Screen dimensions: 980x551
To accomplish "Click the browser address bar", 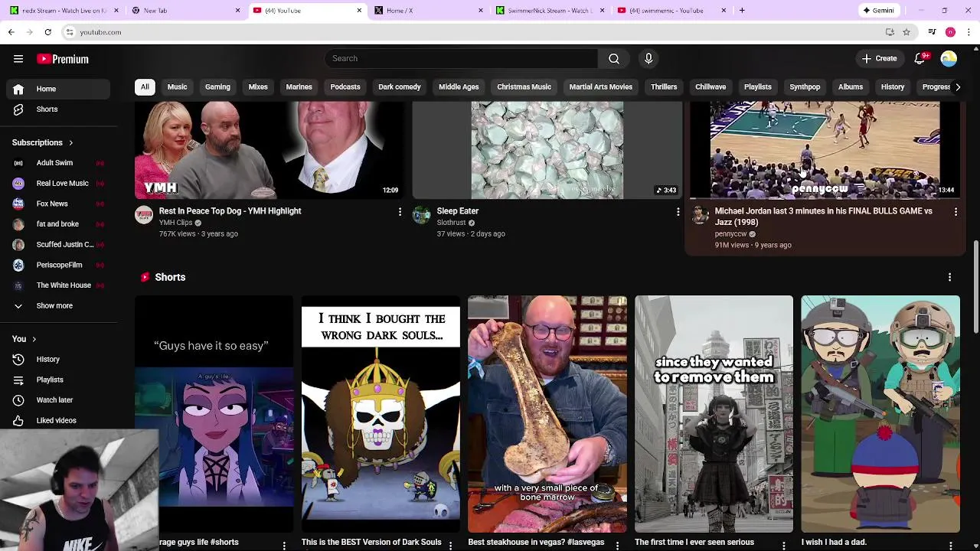I will tap(475, 32).
